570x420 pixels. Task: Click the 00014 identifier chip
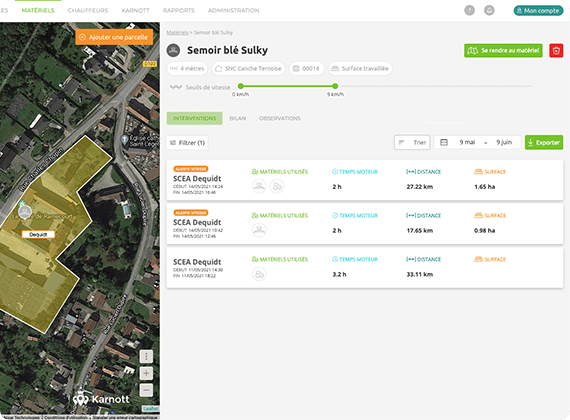(x=306, y=68)
